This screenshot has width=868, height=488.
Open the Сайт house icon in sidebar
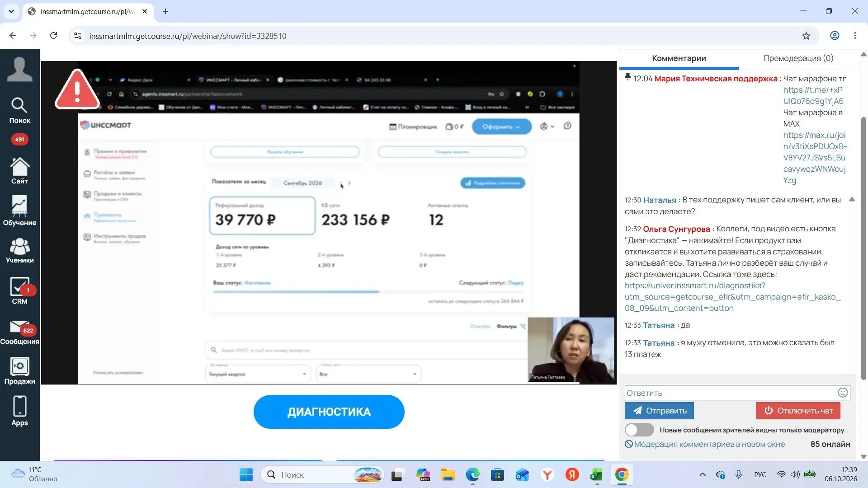click(19, 171)
